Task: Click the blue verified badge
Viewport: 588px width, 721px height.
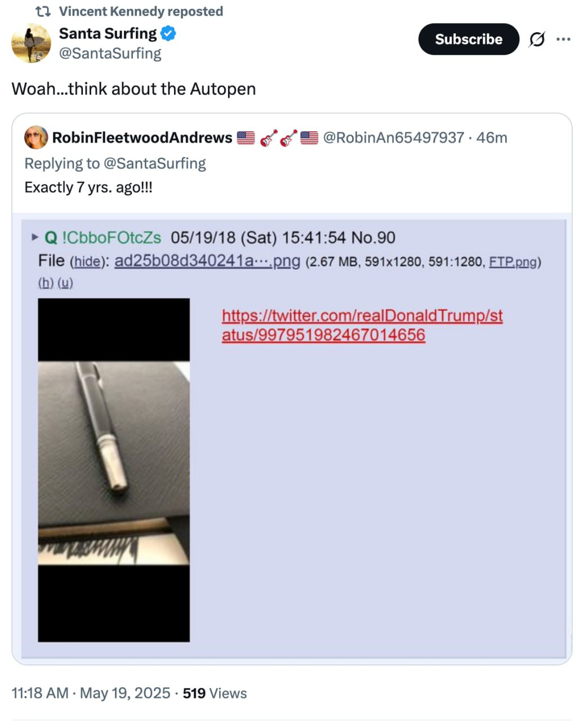Action: [x=168, y=34]
